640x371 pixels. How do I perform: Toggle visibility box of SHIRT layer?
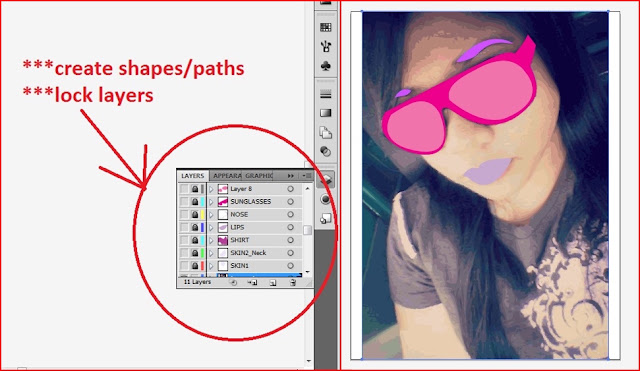[x=184, y=240]
